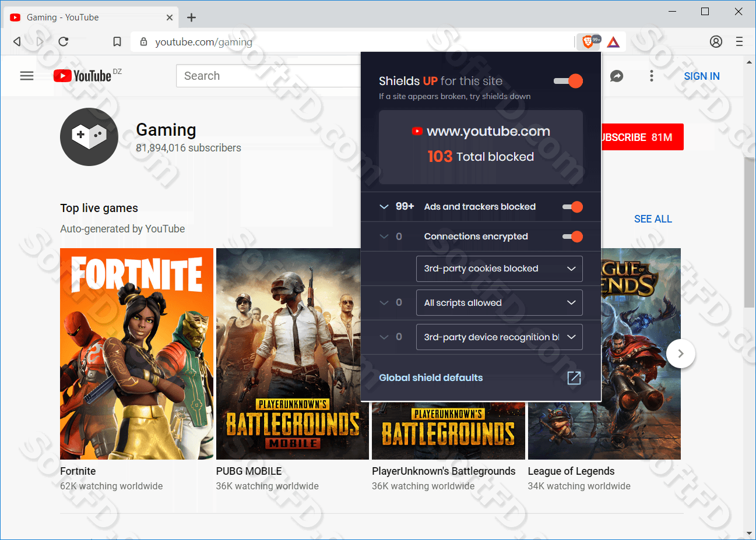Open Global shield defaults external link icon

(574, 377)
